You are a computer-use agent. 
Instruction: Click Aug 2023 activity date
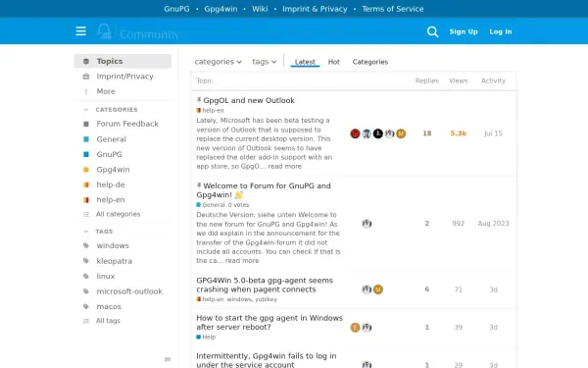(493, 224)
